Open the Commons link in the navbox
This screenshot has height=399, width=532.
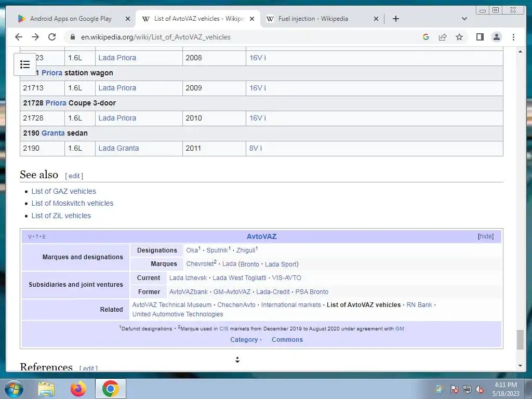click(287, 340)
